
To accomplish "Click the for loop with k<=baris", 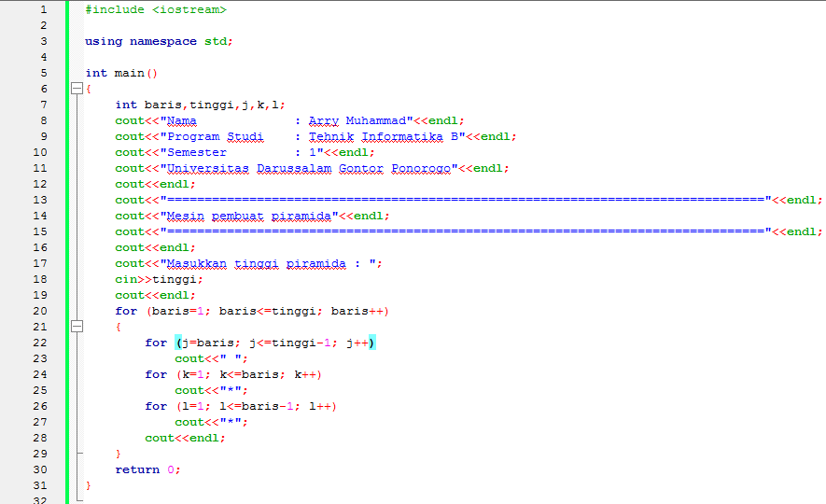I will pyautogui.click(x=233, y=374).
